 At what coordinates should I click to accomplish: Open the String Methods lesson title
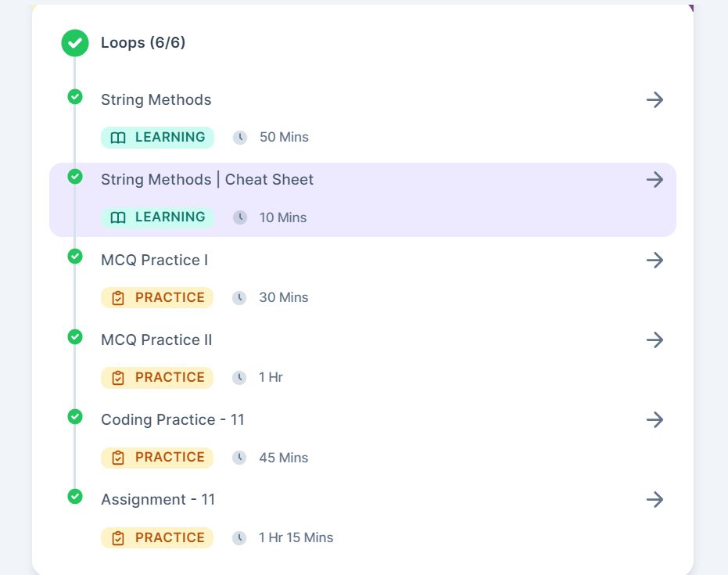coord(156,99)
